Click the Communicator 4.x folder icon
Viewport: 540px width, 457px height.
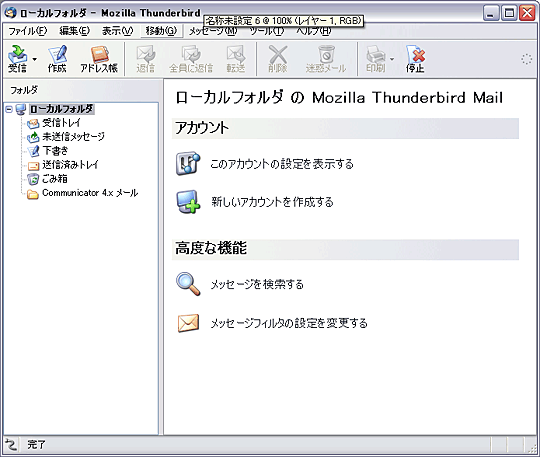(33, 194)
